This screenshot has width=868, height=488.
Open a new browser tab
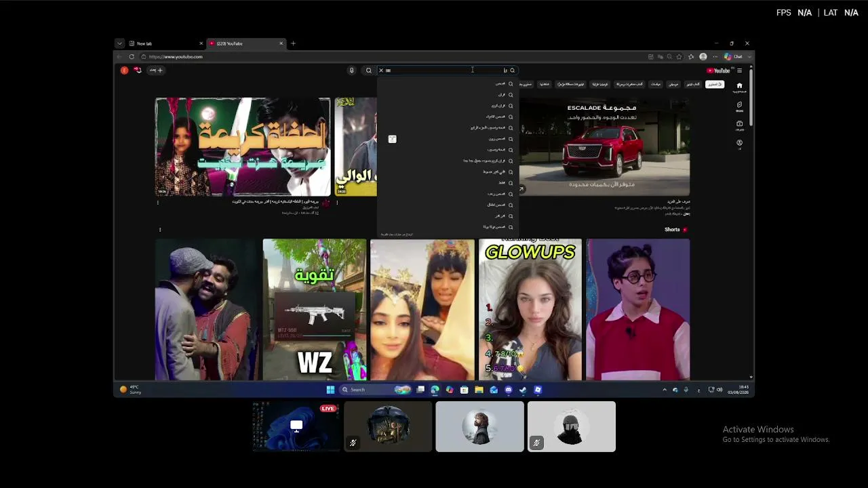(293, 43)
